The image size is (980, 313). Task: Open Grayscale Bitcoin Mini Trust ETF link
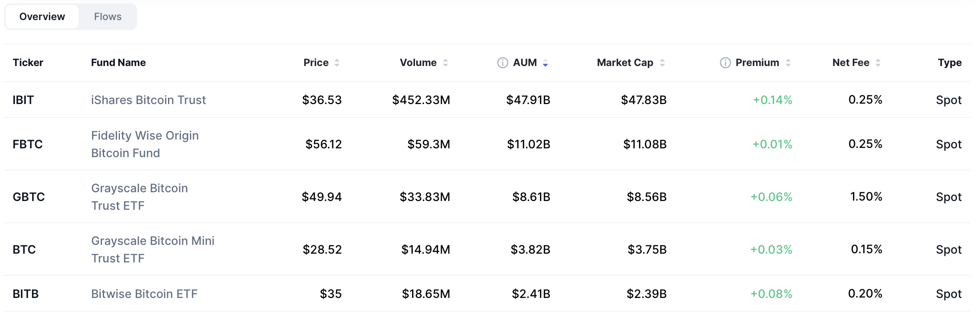pyautogui.click(x=153, y=249)
